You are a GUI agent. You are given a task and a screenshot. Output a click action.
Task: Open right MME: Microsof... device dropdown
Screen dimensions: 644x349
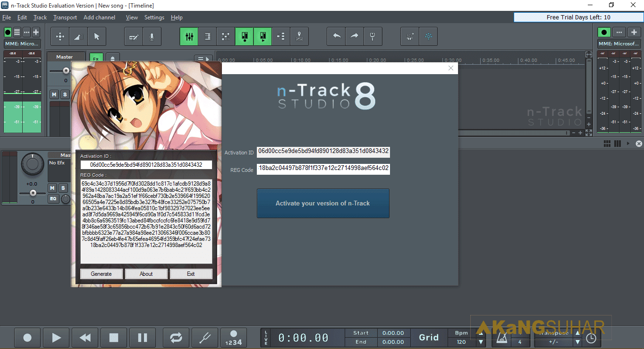pos(619,44)
